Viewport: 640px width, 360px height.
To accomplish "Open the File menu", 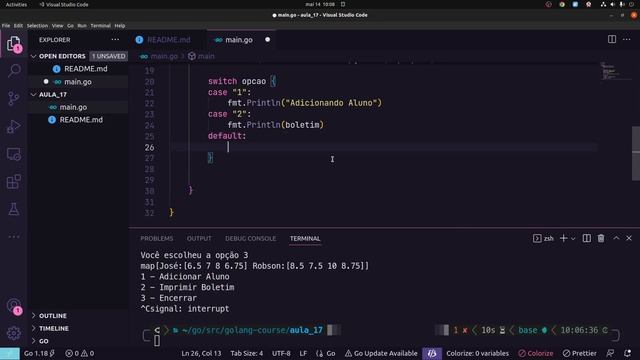I will pyautogui.click(x=6, y=25).
